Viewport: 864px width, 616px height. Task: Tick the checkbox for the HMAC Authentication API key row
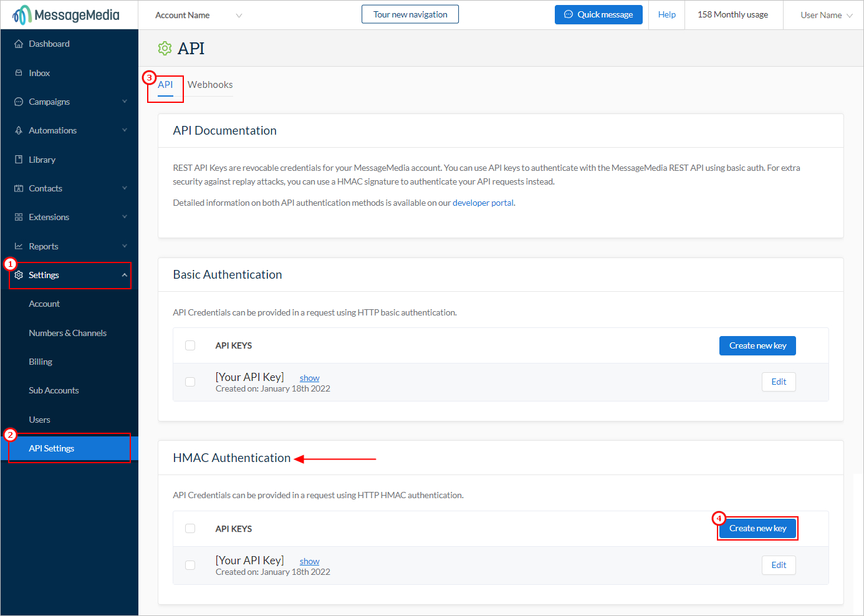[x=190, y=565]
